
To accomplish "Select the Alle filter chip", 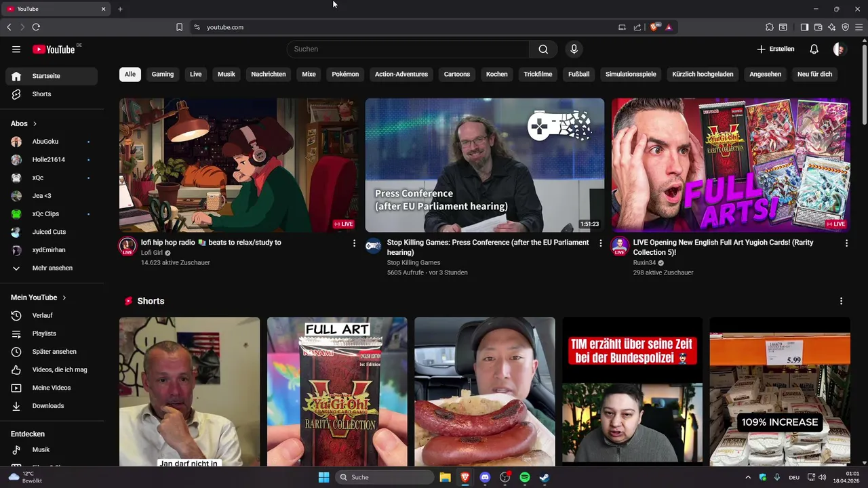I will [130, 74].
